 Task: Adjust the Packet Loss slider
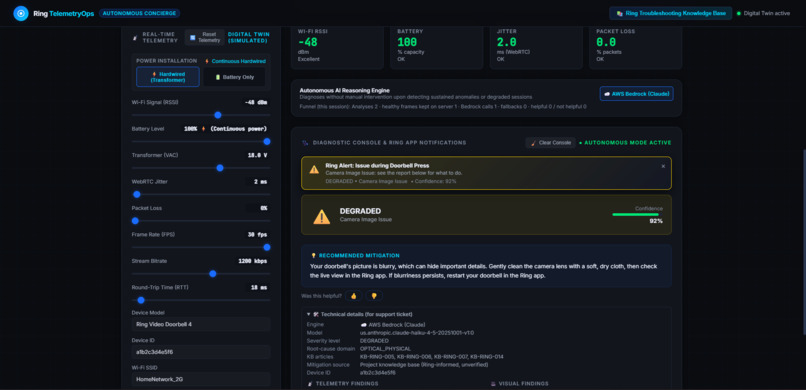[x=201, y=221]
